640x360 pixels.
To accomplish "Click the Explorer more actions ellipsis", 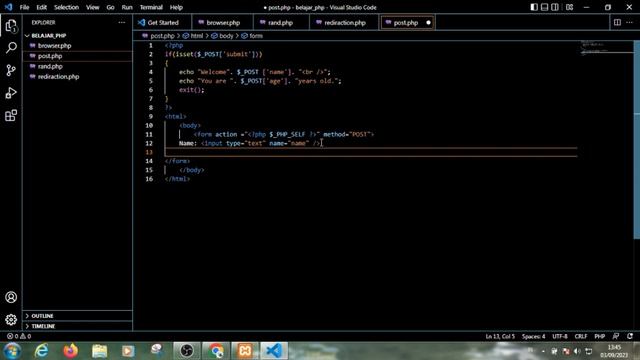I will pos(122,22).
